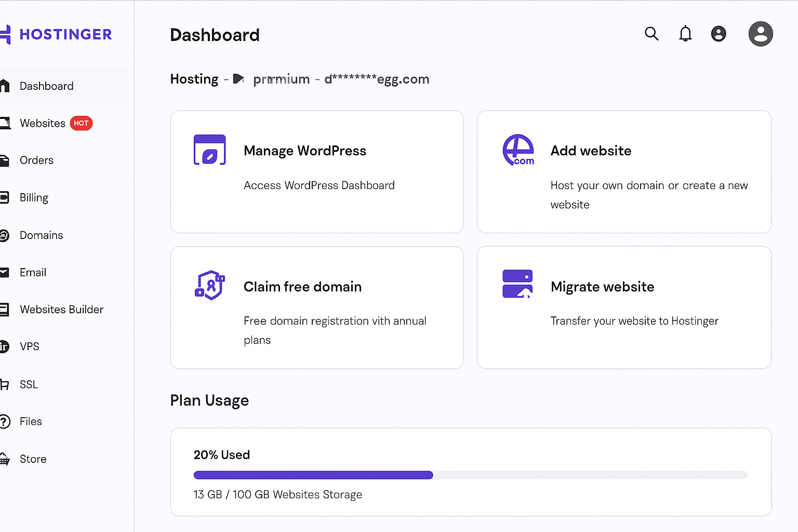Click the flag icon beside premium

click(238, 79)
